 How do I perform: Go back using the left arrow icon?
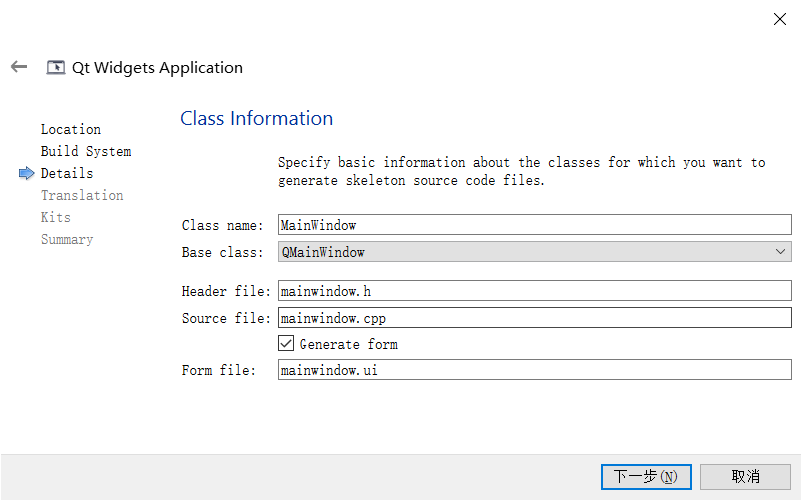coord(19,67)
